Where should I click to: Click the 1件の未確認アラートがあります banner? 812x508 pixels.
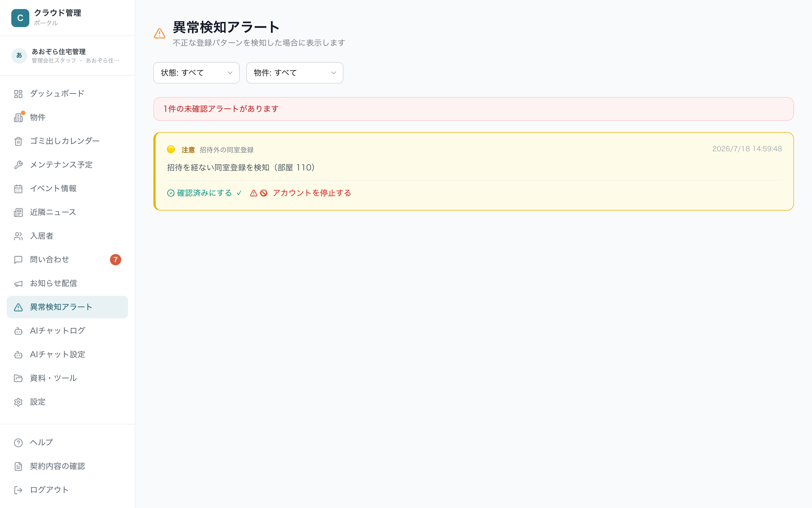point(473,109)
